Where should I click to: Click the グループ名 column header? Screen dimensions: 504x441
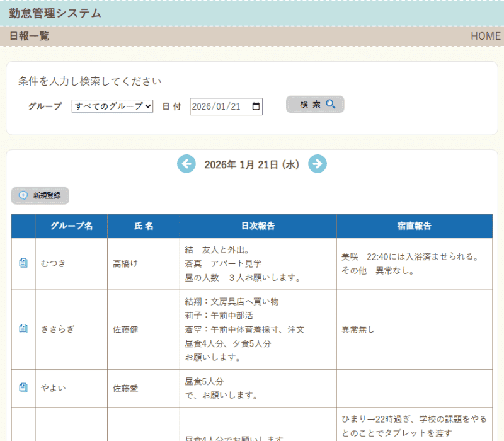pos(71,226)
